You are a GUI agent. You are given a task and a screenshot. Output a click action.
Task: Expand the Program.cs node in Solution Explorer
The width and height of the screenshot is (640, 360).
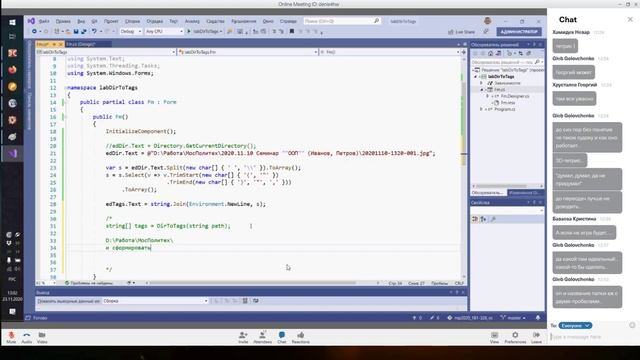(481, 109)
